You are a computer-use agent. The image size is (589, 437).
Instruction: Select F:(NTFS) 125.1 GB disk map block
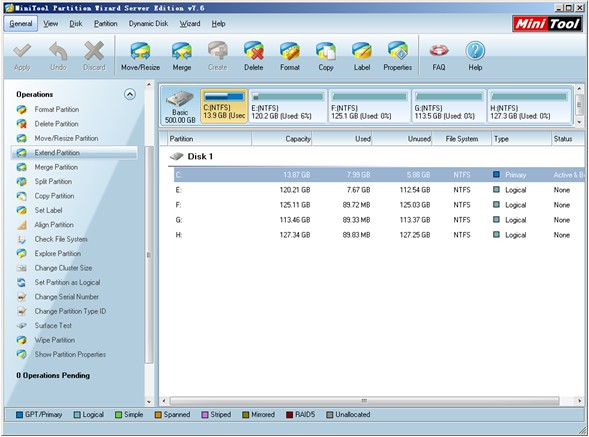pyautogui.click(x=369, y=106)
